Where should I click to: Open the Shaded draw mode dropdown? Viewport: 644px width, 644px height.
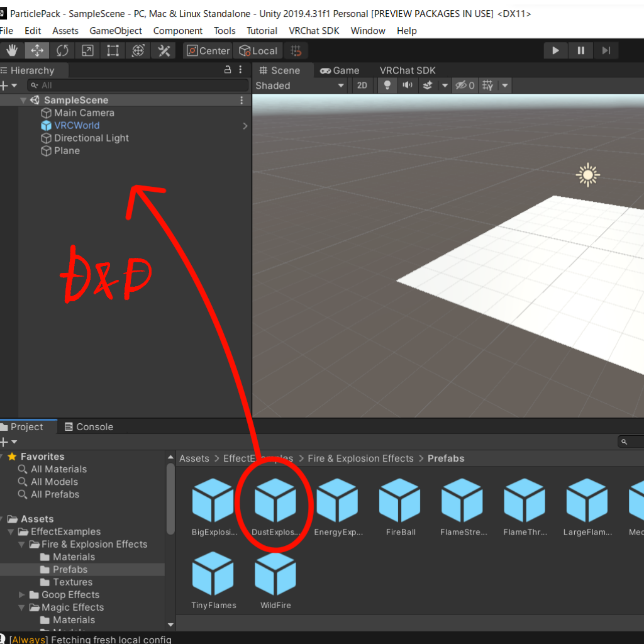pyautogui.click(x=300, y=86)
